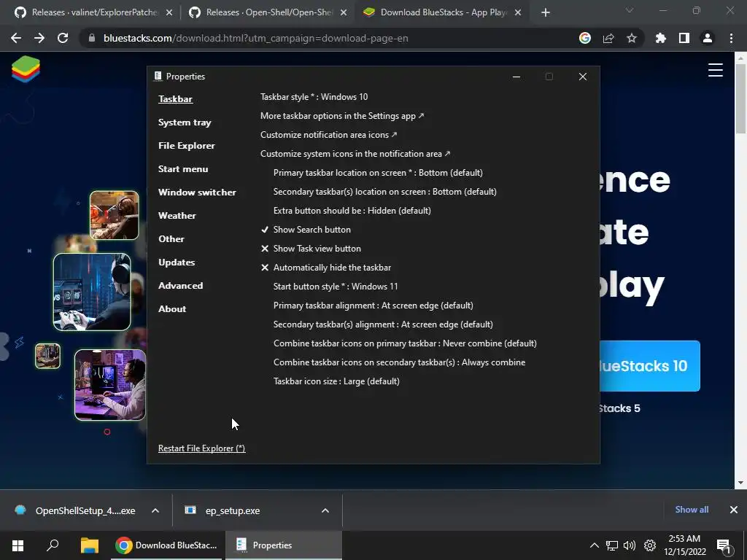Select the System tray section
The height and width of the screenshot is (560, 747).
point(185,122)
